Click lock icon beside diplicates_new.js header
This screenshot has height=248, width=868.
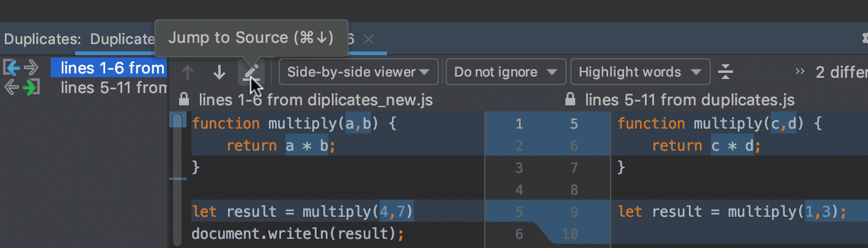(183, 99)
